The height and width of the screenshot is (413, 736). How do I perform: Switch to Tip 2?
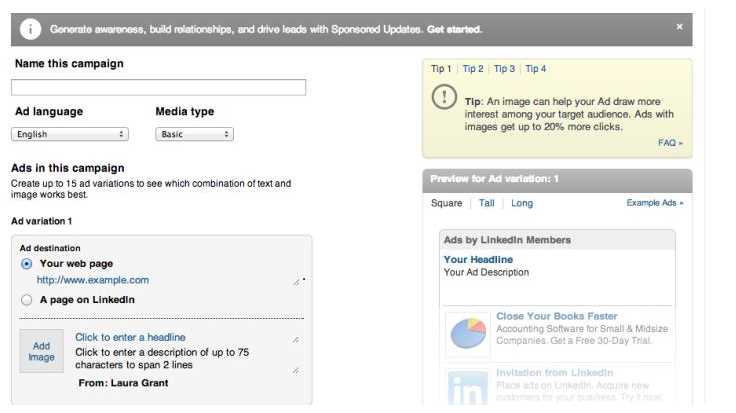click(x=473, y=69)
